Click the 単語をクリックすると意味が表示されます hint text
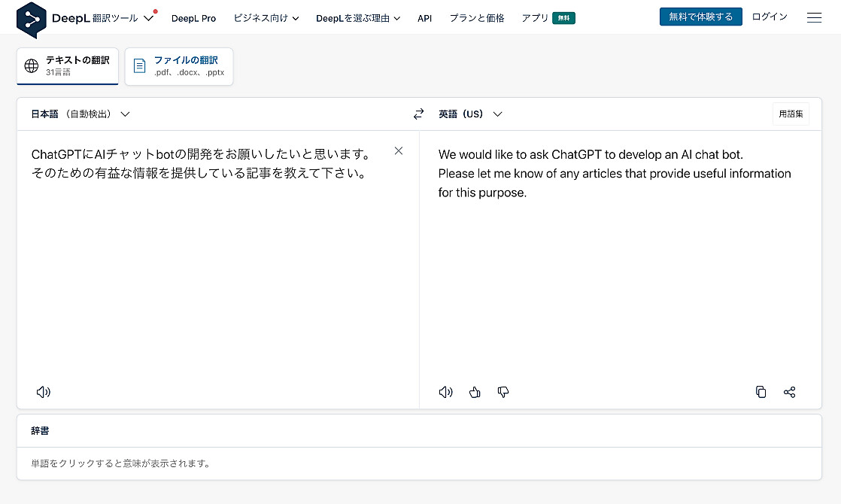The image size is (841, 504). (x=120, y=463)
